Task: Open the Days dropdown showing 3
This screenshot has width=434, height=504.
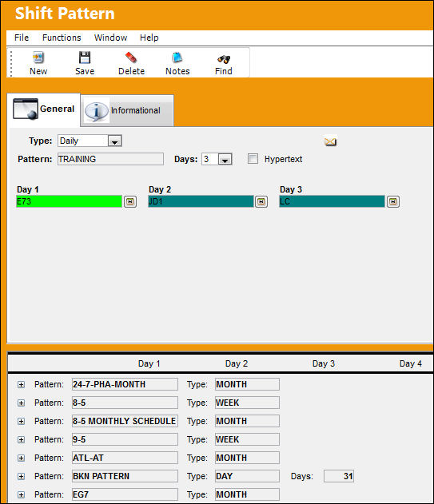Action: tap(225, 159)
